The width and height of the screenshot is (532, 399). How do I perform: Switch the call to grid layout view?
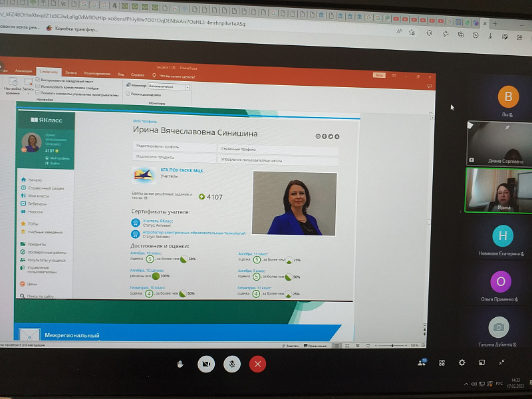coord(442,362)
